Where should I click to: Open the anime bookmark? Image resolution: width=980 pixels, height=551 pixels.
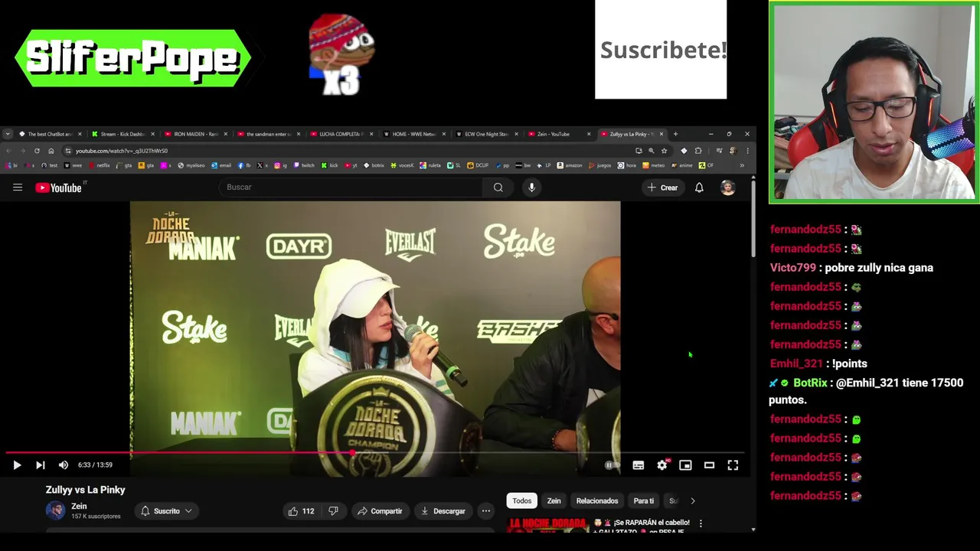tap(682, 165)
